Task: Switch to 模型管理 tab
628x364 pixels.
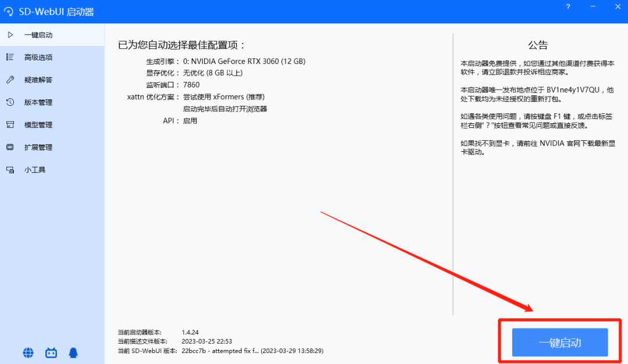Action: pyautogui.click(x=52, y=124)
